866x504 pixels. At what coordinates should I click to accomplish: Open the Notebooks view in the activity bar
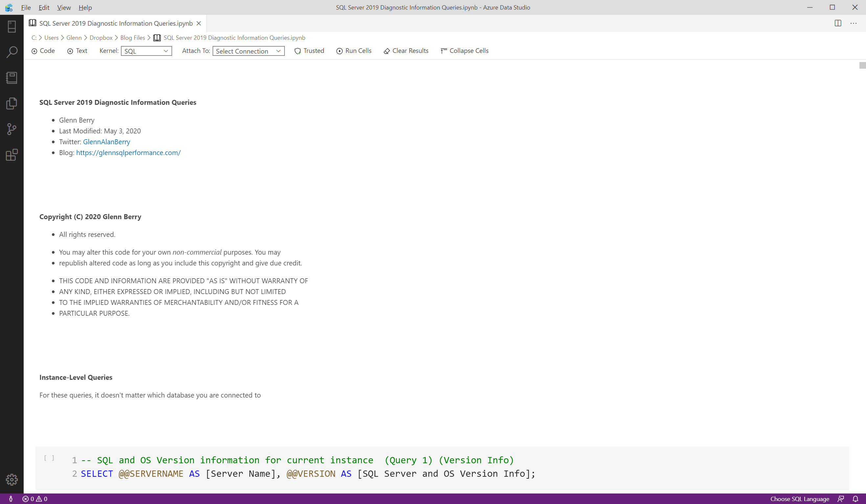tap(12, 78)
